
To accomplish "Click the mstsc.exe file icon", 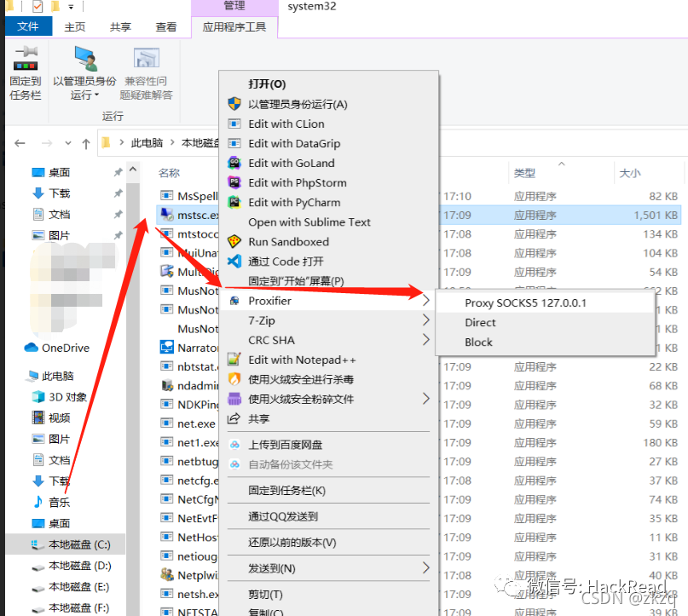I will [167, 215].
